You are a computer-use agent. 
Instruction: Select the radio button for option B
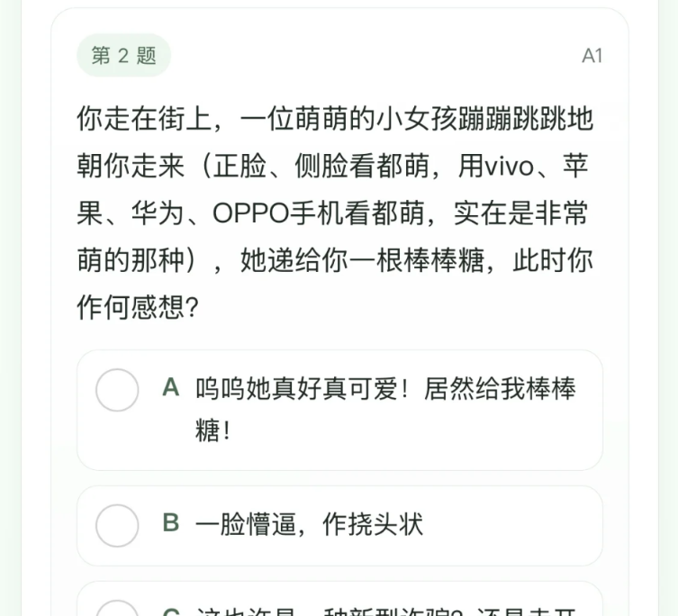click(x=117, y=526)
